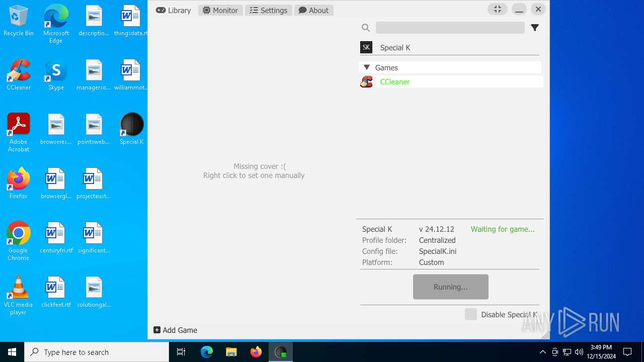Minimize the Special K window
The width and height of the screenshot is (644, 362).
pos(519,9)
